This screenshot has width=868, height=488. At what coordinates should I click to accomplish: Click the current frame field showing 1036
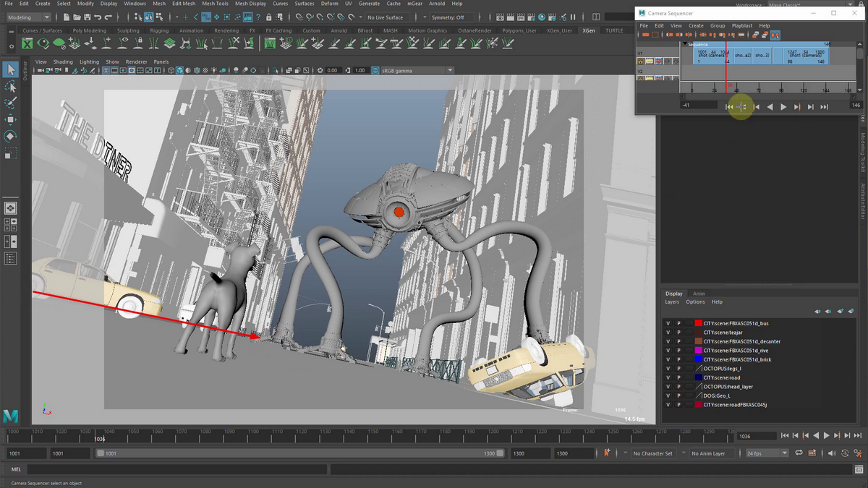click(757, 435)
